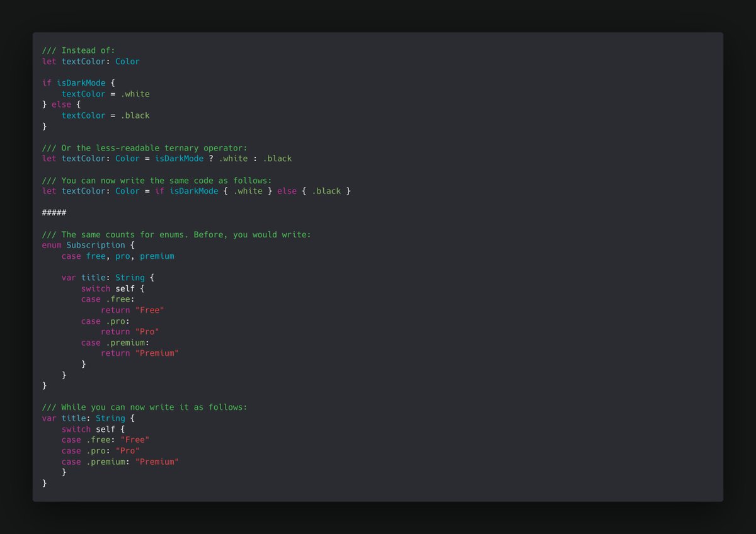Click the "Pro" return string
Screen dimensions: 756x534
click(x=147, y=331)
